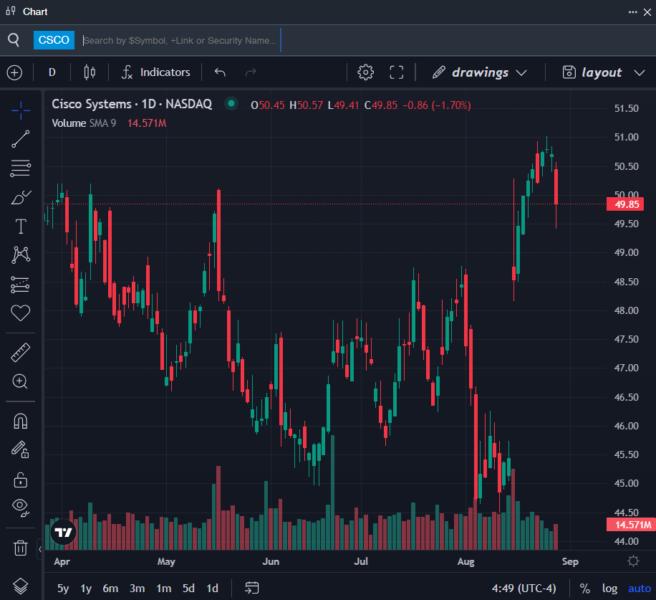Image resolution: width=656 pixels, height=600 pixels.
Task: Select the 1d time range
Action: pos(212,588)
